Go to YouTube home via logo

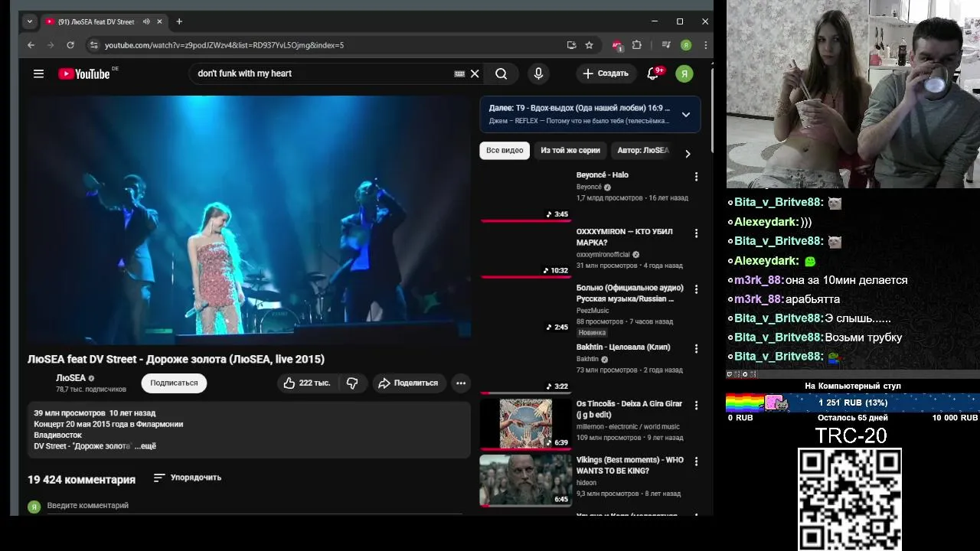[84, 73]
